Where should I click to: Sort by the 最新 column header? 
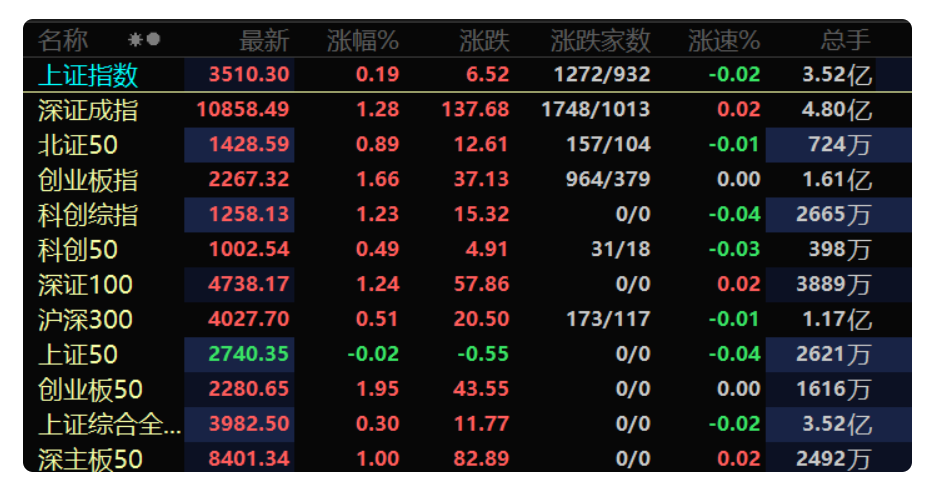click(264, 40)
